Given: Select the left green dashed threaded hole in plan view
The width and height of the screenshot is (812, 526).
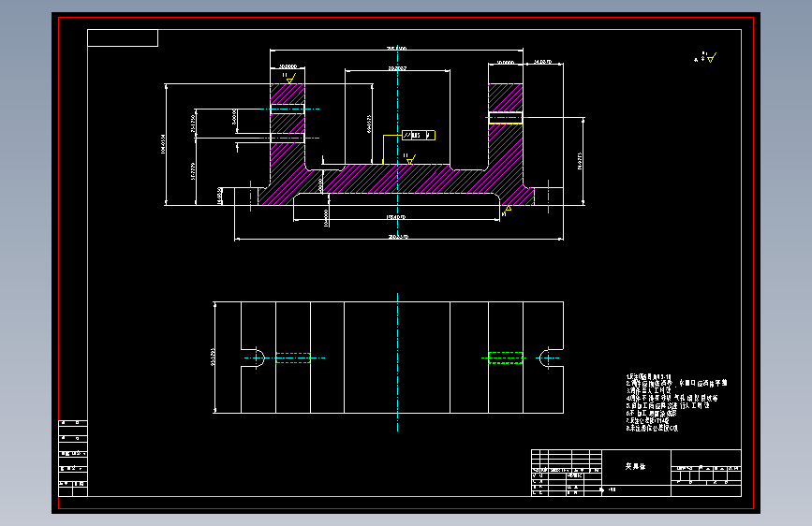Looking at the screenshot, I should [293, 358].
